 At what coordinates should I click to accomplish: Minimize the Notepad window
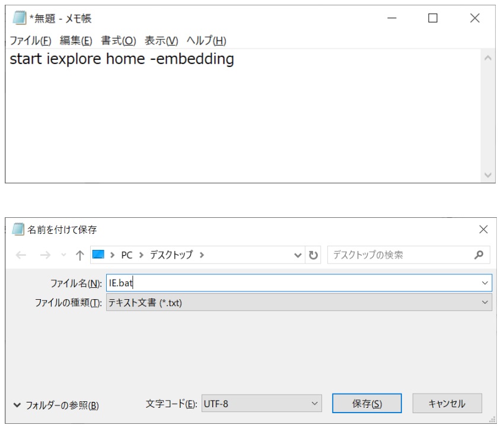pyautogui.click(x=391, y=18)
